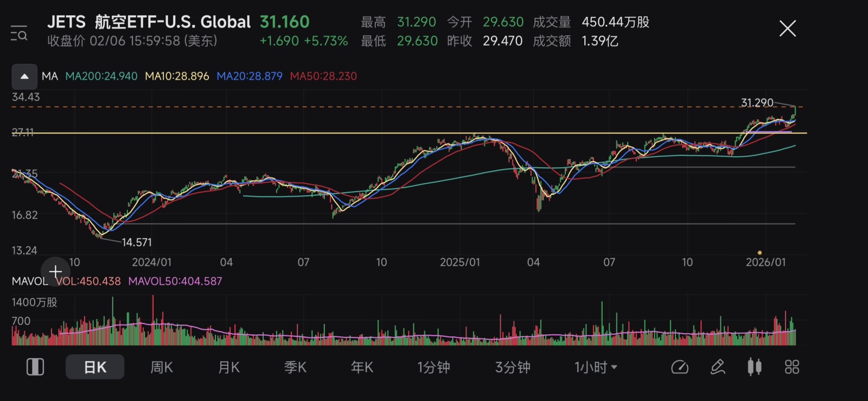Open the stock search list icon
This screenshot has width=868, height=401.
pyautogui.click(x=19, y=34)
